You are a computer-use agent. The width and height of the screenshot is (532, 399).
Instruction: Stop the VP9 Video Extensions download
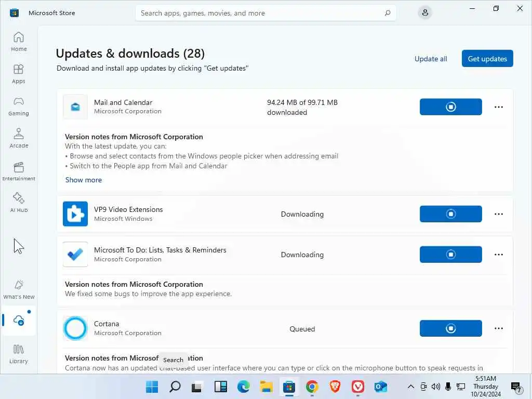tap(450, 214)
